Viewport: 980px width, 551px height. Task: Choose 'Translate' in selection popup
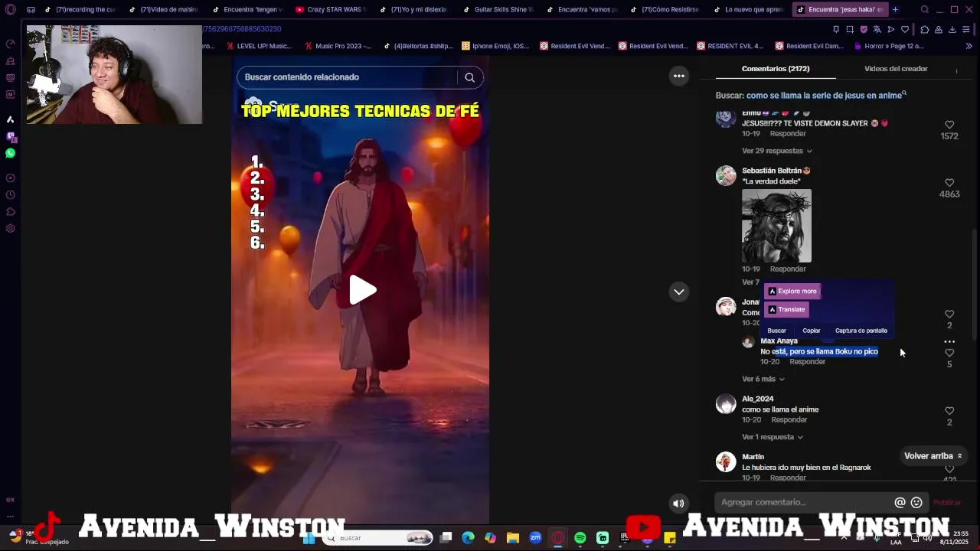786,310
